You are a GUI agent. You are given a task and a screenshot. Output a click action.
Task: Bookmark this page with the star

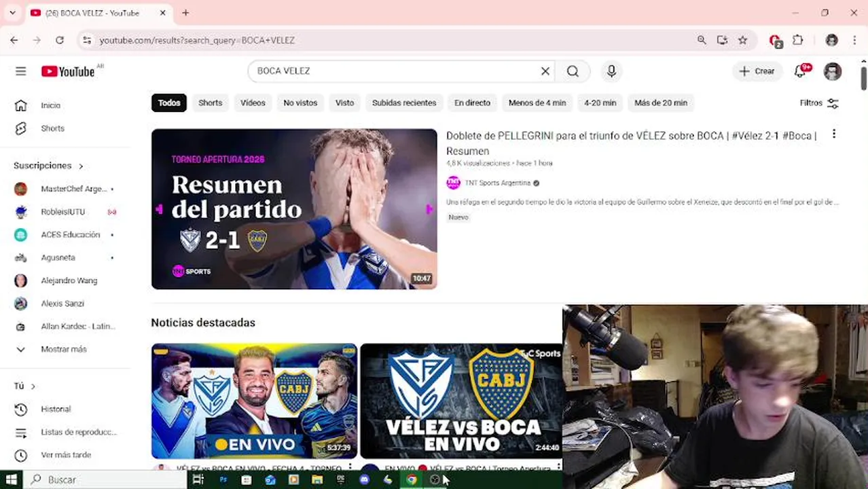pyautogui.click(x=743, y=40)
